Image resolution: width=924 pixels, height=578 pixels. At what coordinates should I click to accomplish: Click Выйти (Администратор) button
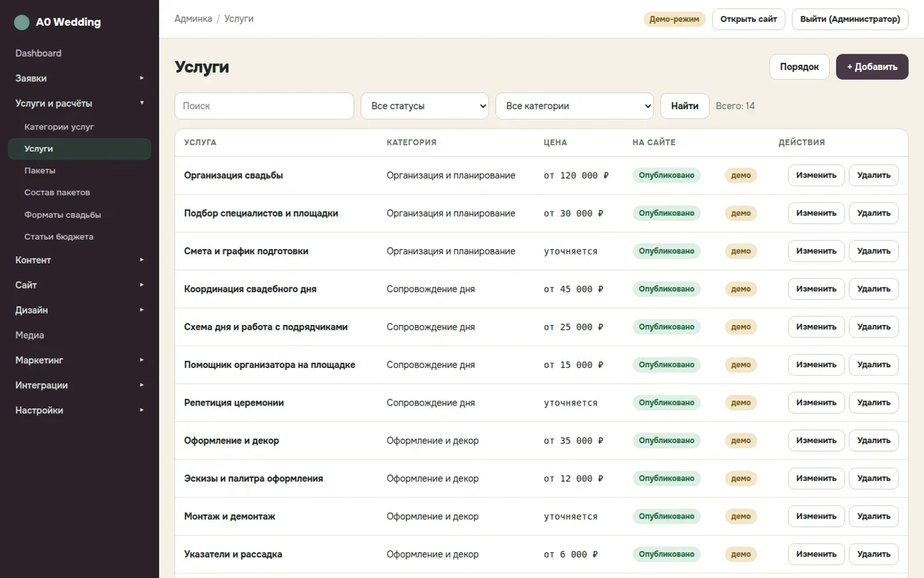pos(850,19)
